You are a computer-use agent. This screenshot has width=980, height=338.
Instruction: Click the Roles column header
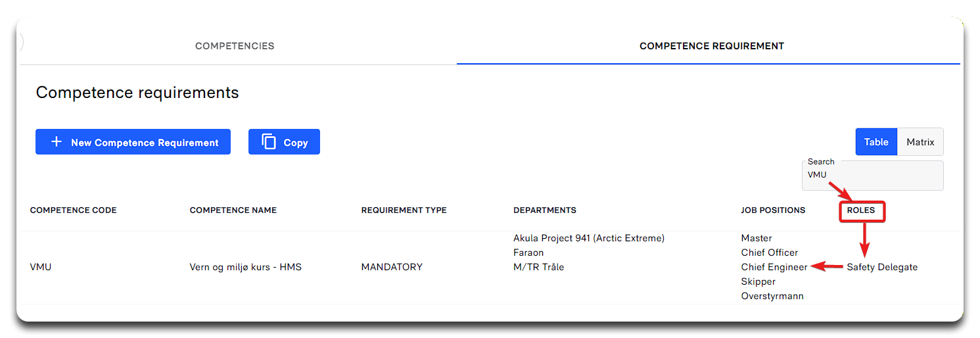click(x=860, y=210)
